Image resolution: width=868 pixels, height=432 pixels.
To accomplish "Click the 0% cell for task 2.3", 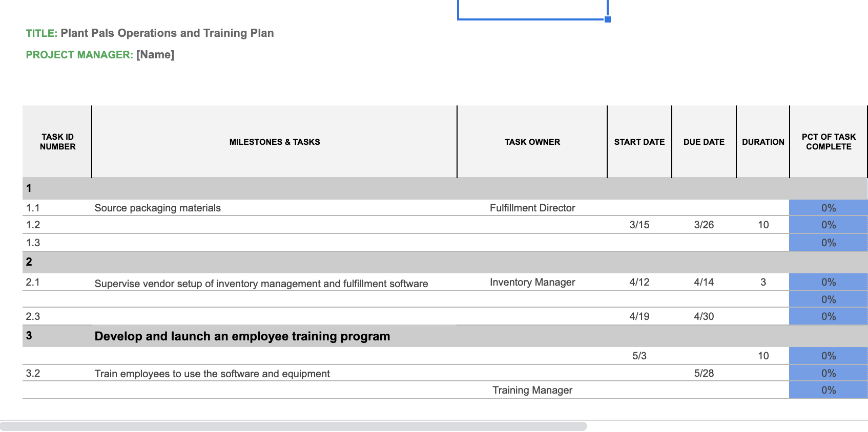I will click(829, 316).
